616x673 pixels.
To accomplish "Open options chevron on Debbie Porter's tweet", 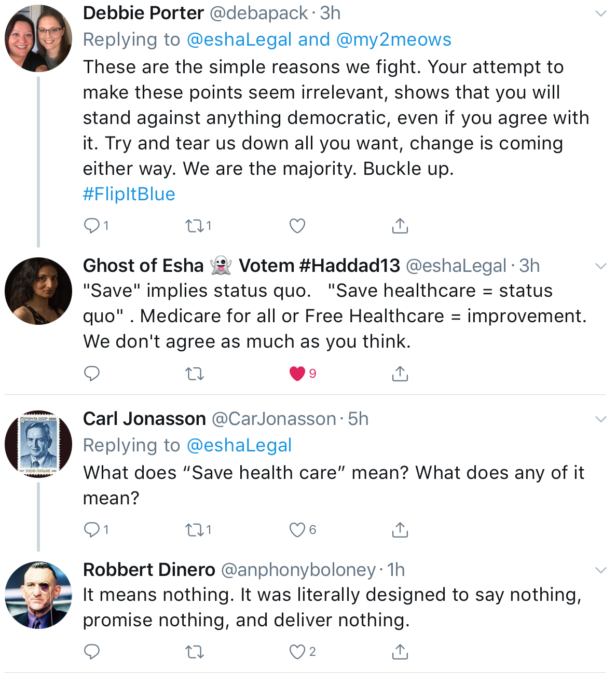I will pos(600,13).
